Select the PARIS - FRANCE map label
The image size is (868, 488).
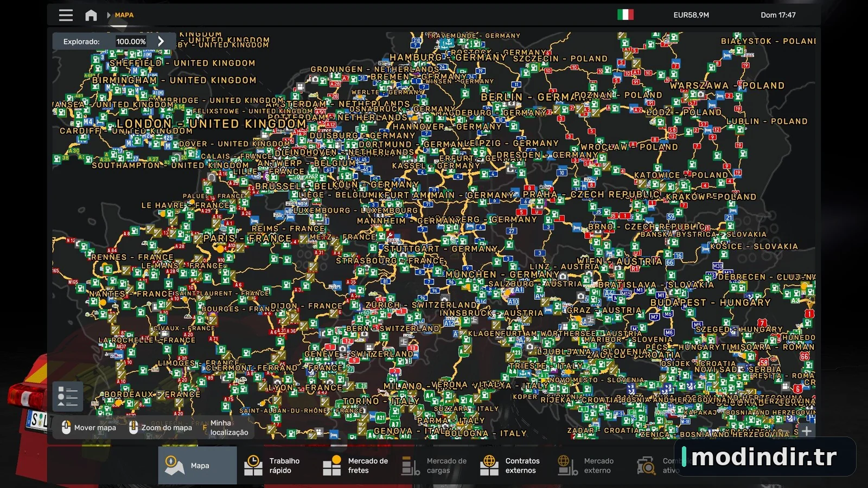click(247, 238)
